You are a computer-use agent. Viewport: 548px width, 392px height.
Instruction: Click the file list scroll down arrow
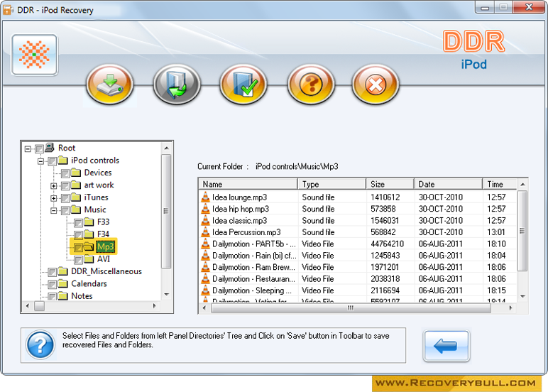pyautogui.click(x=523, y=297)
